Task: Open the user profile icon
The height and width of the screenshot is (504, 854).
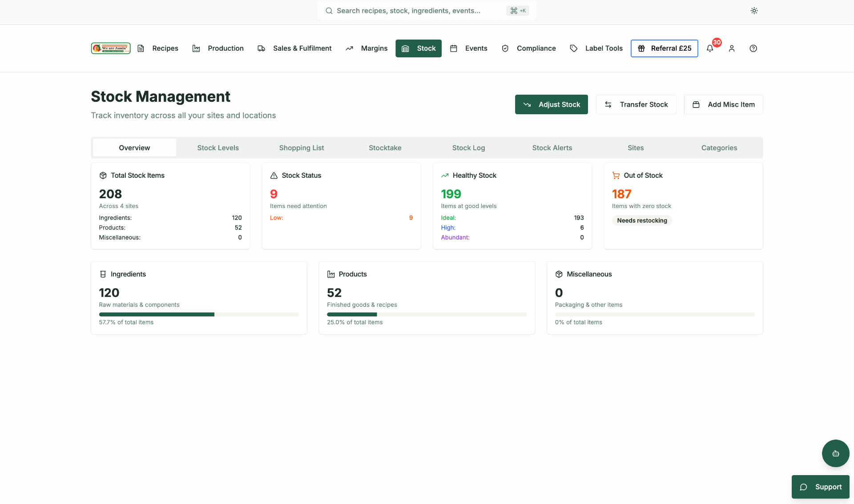Action: click(732, 48)
